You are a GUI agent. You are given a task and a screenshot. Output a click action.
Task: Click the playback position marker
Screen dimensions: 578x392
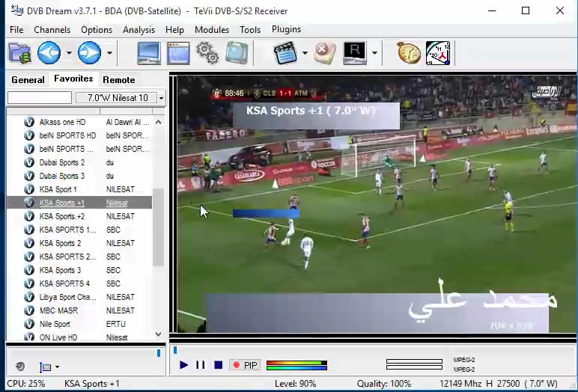(x=175, y=350)
